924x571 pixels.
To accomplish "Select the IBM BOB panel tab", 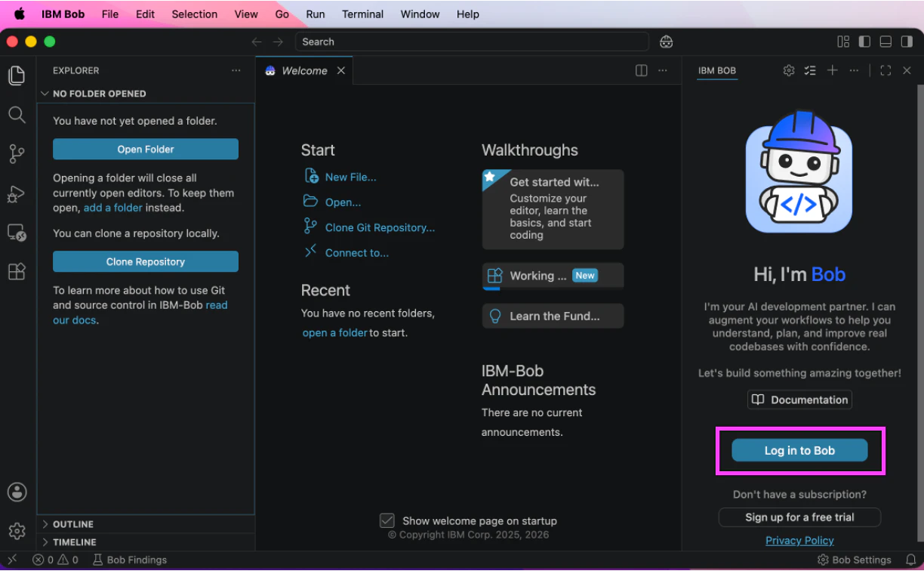I will (x=716, y=70).
